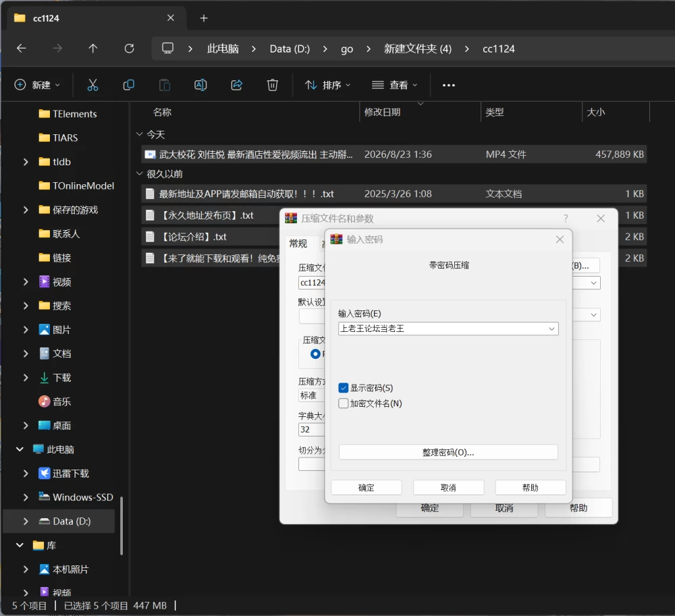
Task: Select 图片 in the sidebar
Action: click(61, 330)
